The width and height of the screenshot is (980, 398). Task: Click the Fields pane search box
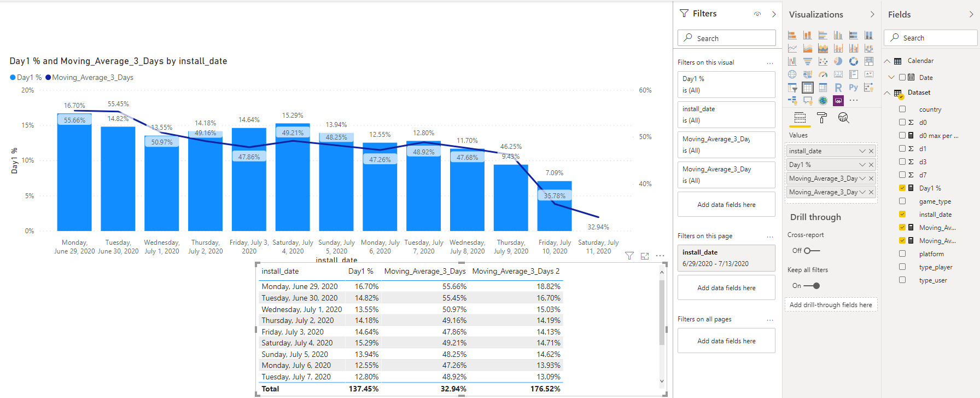(930, 38)
